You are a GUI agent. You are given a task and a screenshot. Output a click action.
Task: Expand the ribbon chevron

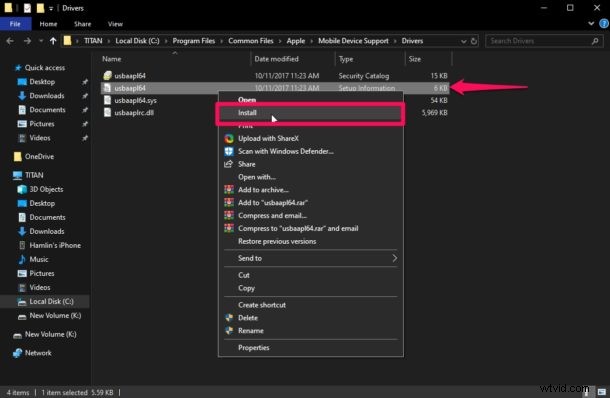591,24
